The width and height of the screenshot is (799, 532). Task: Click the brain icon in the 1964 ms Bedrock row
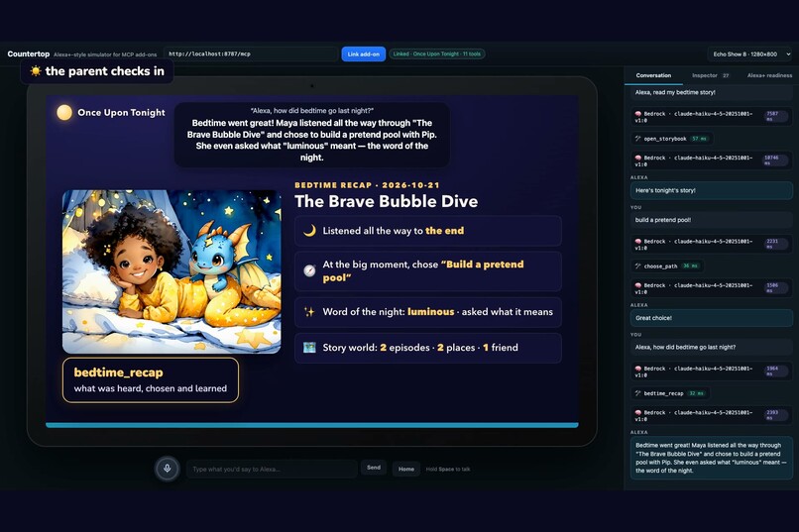(x=638, y=369)
